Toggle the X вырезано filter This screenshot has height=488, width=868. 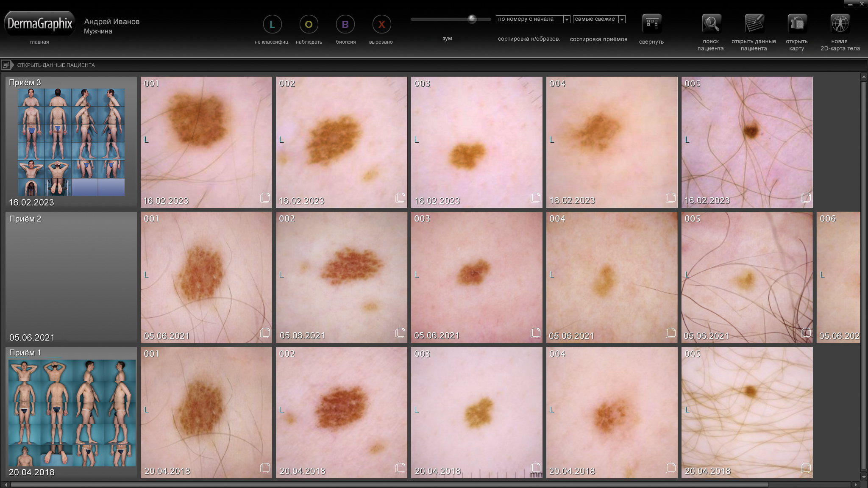click(x=381, y=24)
